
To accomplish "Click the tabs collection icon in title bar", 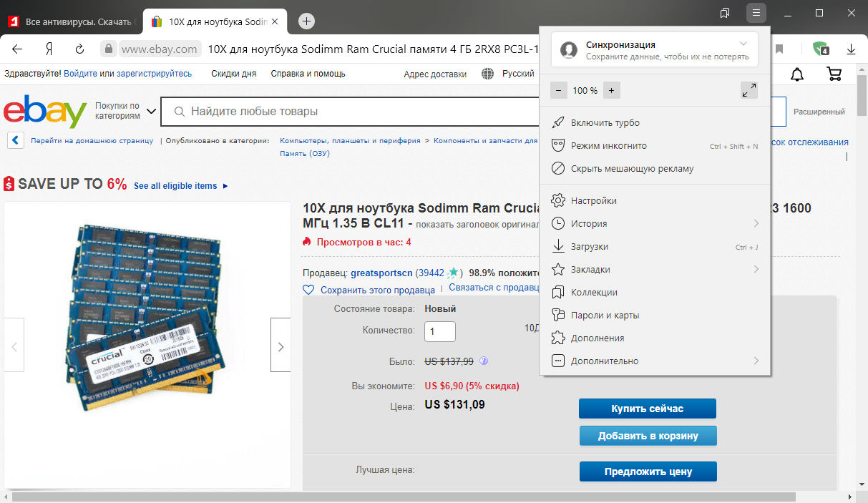I will pos(725,13).
